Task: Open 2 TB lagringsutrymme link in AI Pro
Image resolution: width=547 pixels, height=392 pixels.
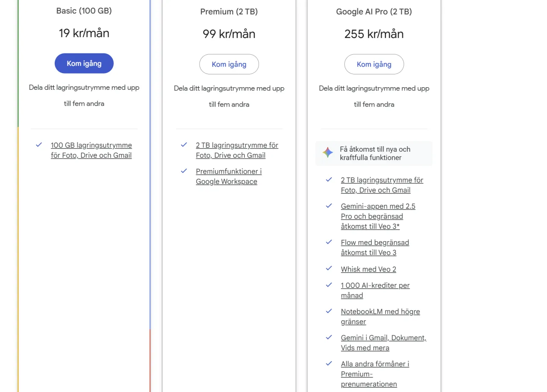Action: tap(382, 185)
